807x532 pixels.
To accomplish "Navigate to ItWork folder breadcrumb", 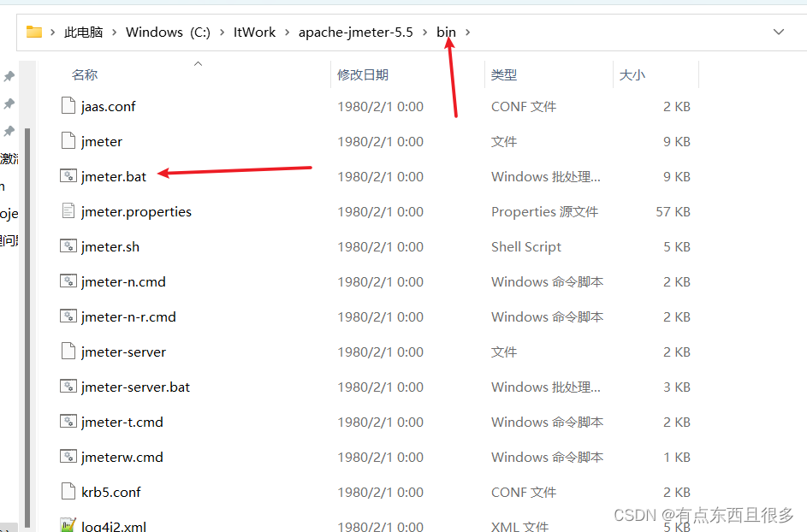I will [255, 33].
